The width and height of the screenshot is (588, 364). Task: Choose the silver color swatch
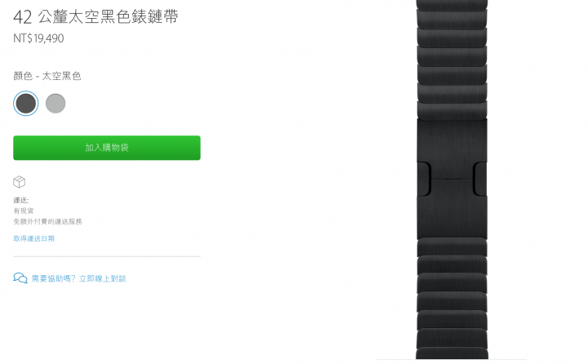pyautogui.click(x=56, y=104)
